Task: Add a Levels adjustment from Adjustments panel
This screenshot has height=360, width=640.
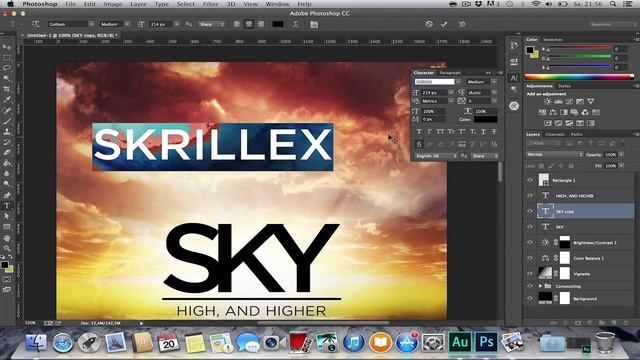Action: [558, 101]
